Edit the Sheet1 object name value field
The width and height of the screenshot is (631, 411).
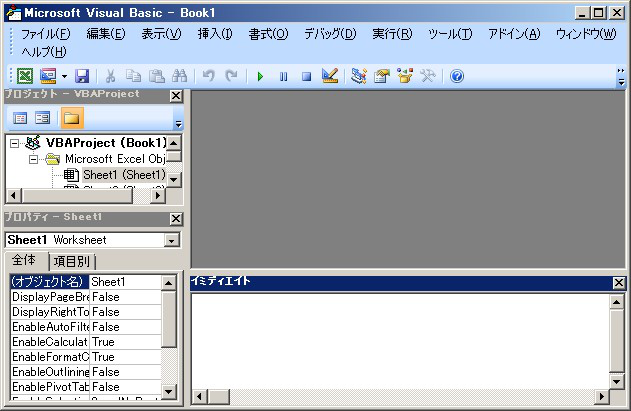125,282
